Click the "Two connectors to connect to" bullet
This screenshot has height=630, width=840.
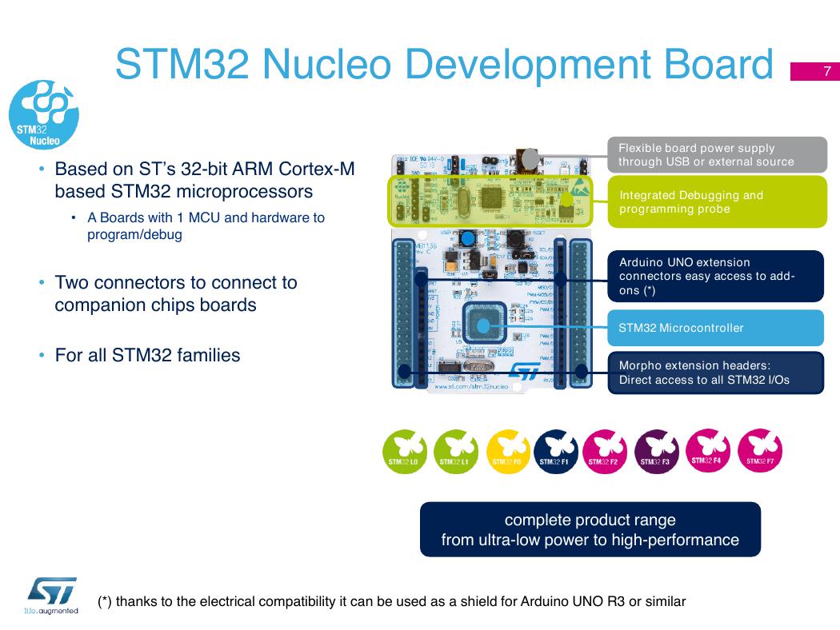pos(176,293)
